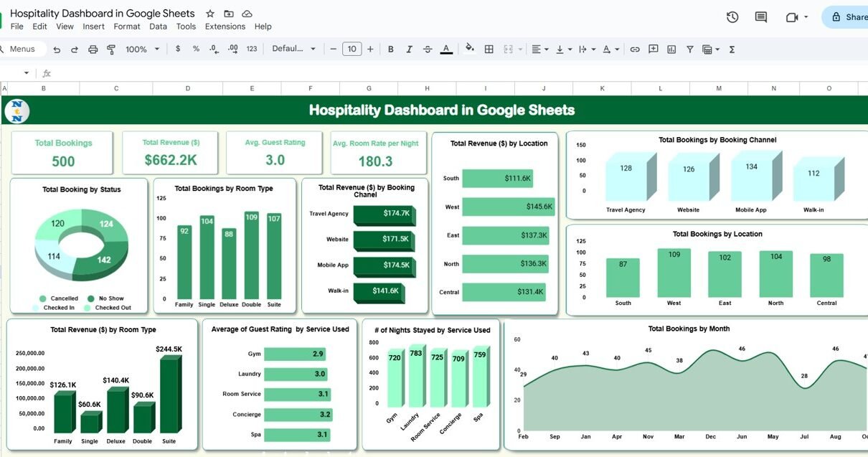Open the fill color picker

point(470,50)
